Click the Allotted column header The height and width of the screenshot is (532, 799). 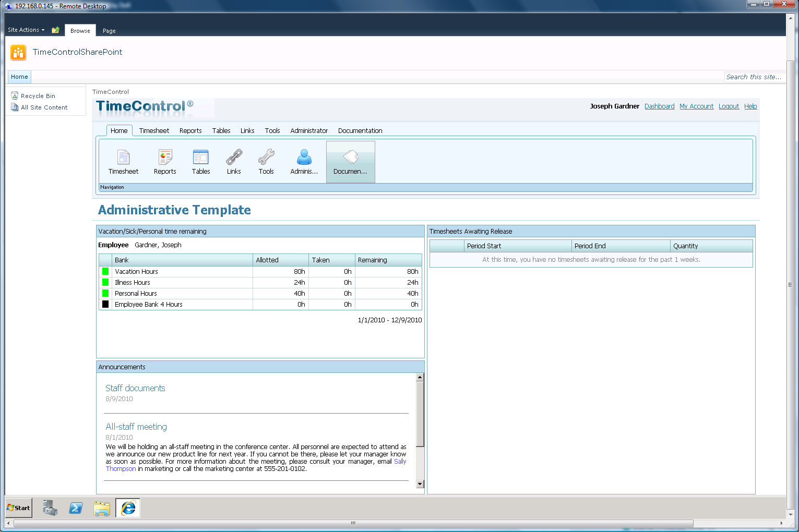[x=281, y=260]
